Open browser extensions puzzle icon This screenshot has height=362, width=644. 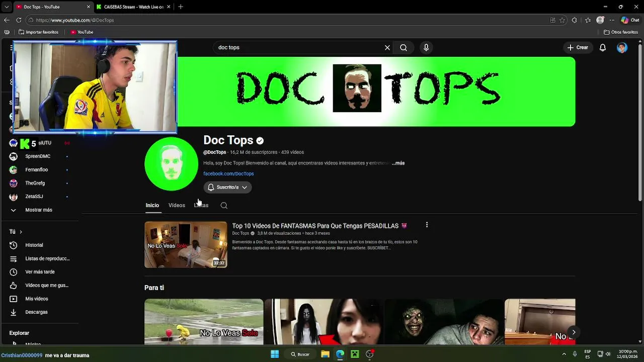[x=575, y=20]
